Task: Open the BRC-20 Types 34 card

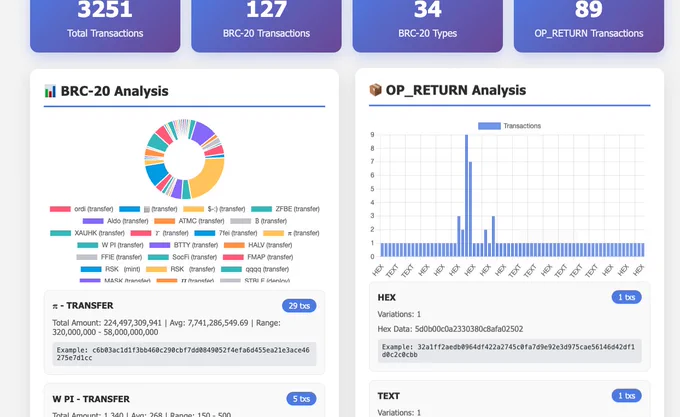Action: coord(428,26)
